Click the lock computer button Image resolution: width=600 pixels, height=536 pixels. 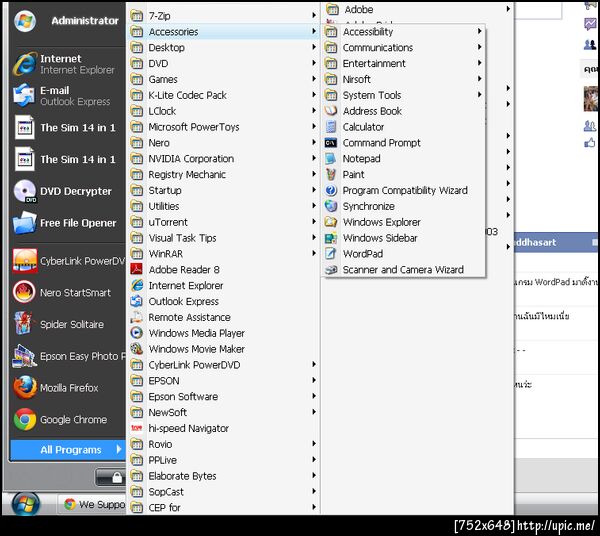pos(111,477)
